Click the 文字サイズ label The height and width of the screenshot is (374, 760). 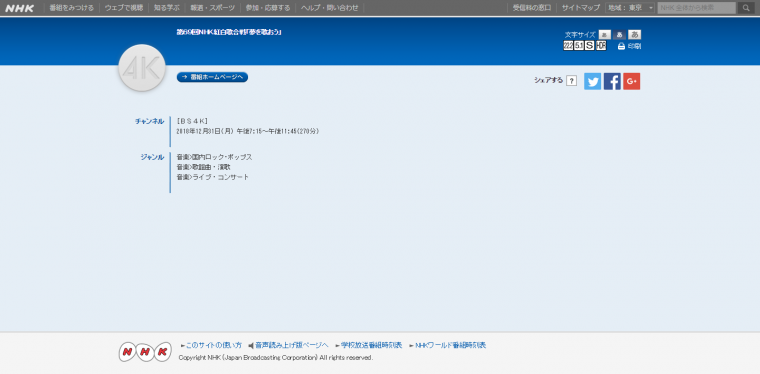tap(580, 35)
